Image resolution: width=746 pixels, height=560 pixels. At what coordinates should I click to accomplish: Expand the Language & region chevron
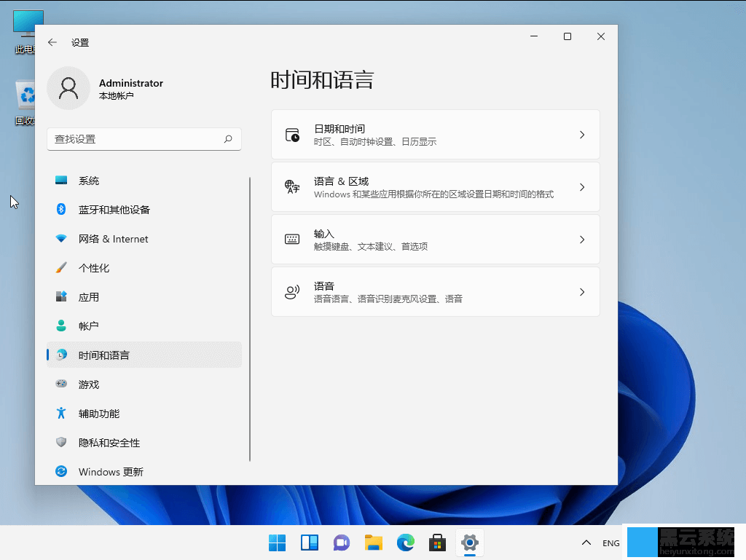click(x=581, y=187)
